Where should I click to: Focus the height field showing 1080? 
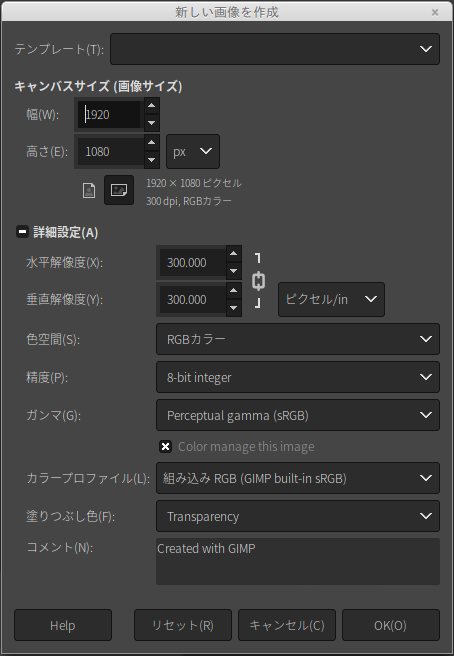pyautogui.click(x=110, y=151)
